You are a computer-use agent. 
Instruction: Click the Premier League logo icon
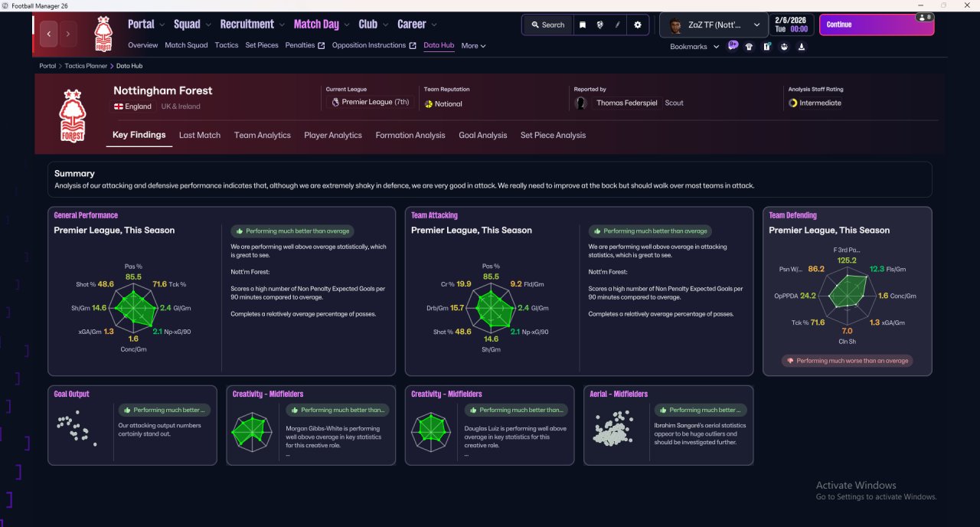pos(335,102)
